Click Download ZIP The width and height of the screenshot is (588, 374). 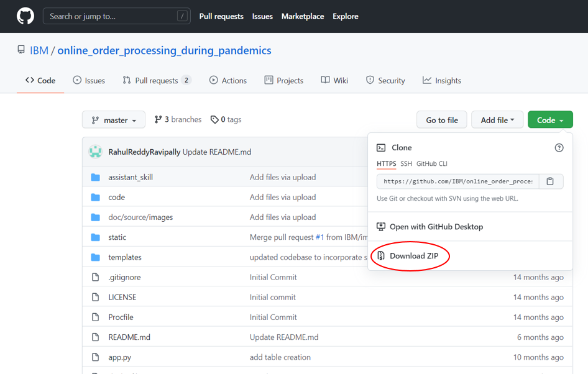pos(414,255)
